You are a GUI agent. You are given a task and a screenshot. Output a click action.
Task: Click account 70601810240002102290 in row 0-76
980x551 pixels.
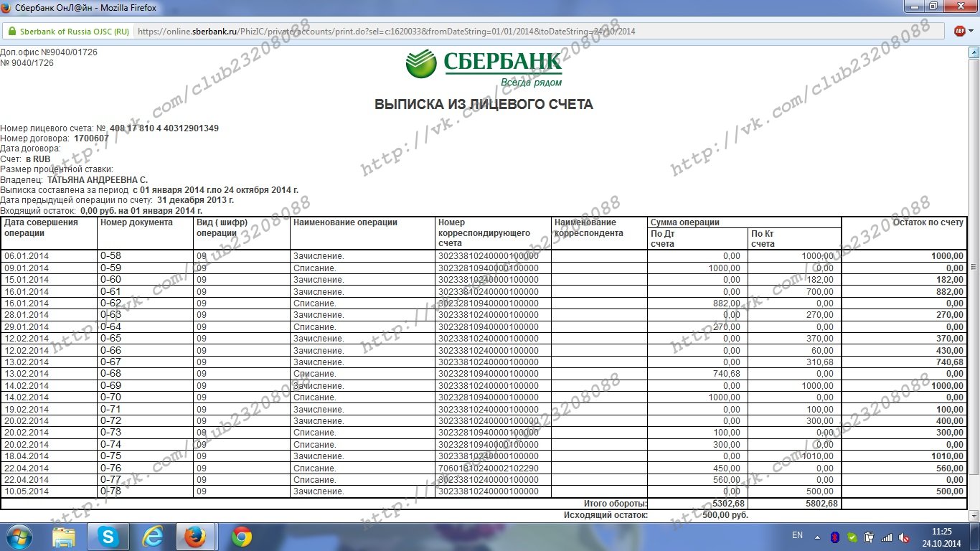[489, 468]
